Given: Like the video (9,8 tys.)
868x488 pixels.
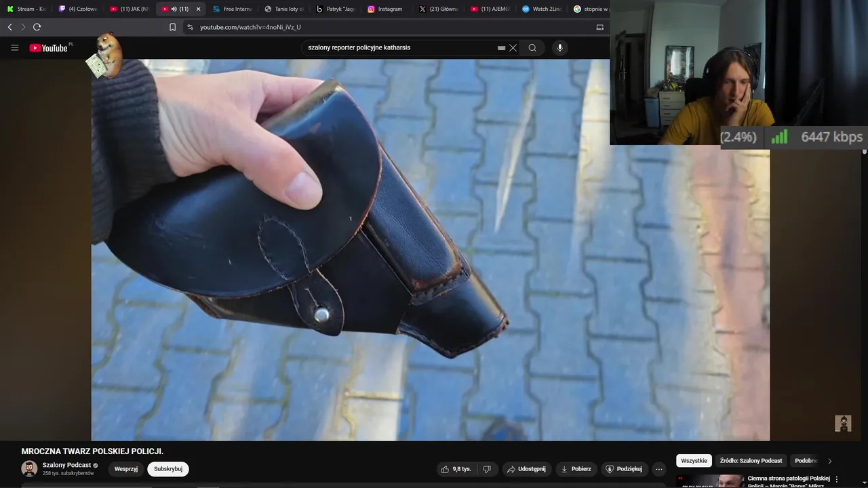Looking at the screenshot, I should pyautogui.click(x=456, y=469).
